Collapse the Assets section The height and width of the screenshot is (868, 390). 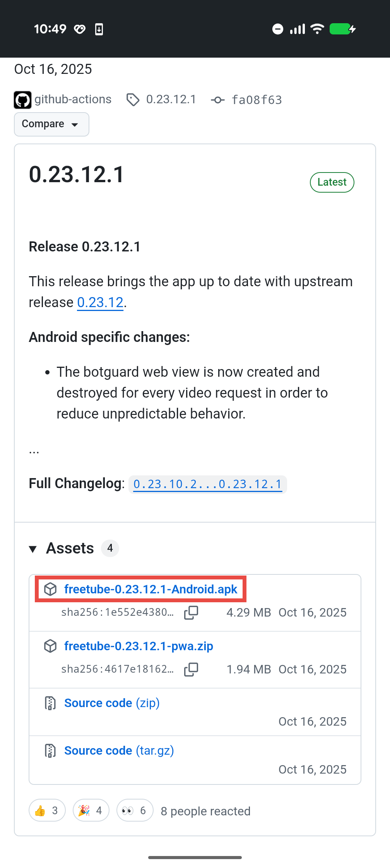tap(33, 549)
